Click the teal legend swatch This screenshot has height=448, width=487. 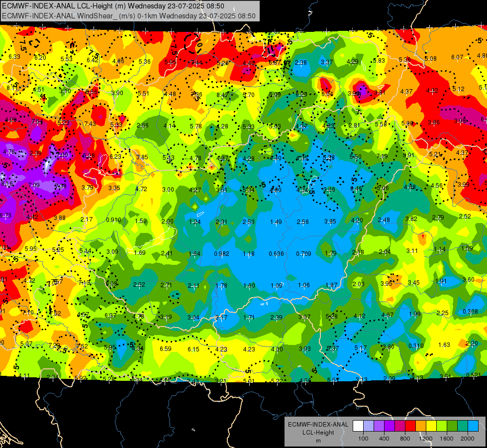[x=463, y=426]
